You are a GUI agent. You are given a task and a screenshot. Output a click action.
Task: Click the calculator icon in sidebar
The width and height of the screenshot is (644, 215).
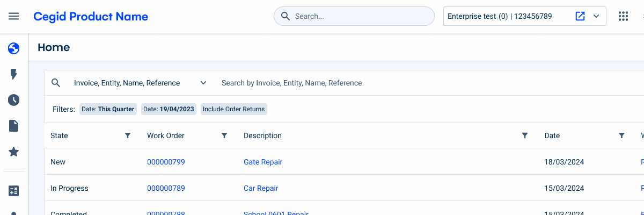pyautogui.click(x=14, y=191)
